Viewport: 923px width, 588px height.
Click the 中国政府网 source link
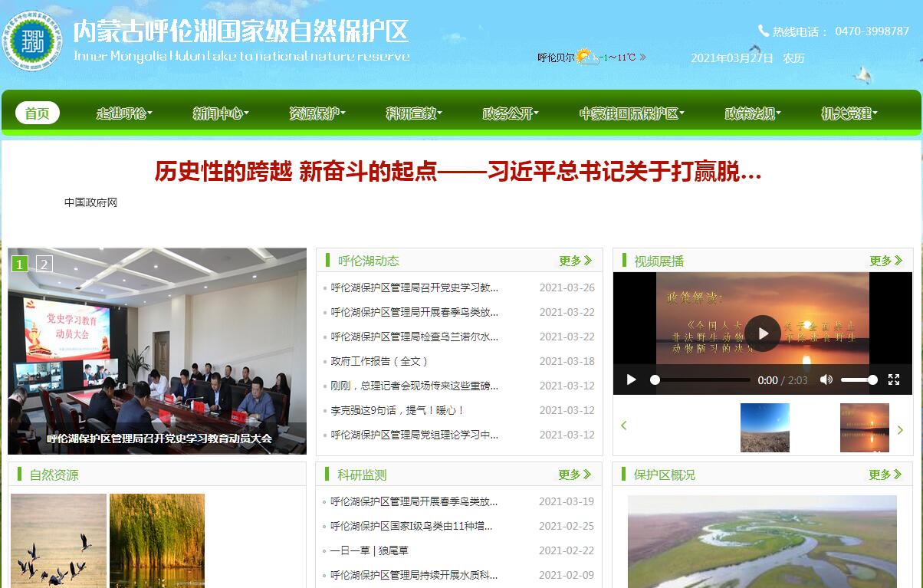pos(90,202)
